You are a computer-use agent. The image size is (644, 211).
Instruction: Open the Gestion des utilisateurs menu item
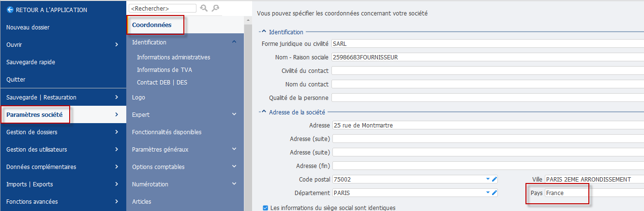(63, 149)
